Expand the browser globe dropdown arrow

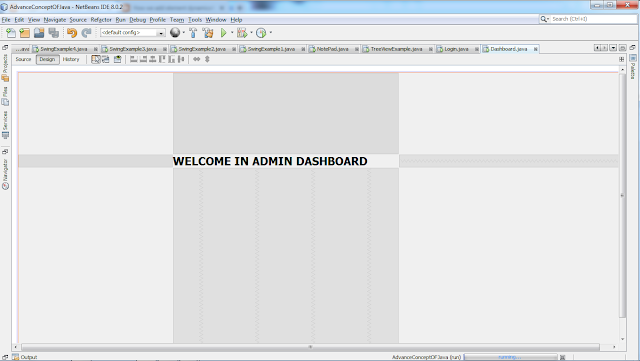tap(184, 33)
